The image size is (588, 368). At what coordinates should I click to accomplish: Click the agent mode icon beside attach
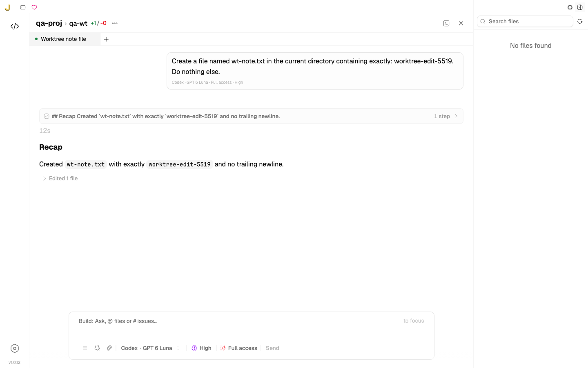coord(97,348)
